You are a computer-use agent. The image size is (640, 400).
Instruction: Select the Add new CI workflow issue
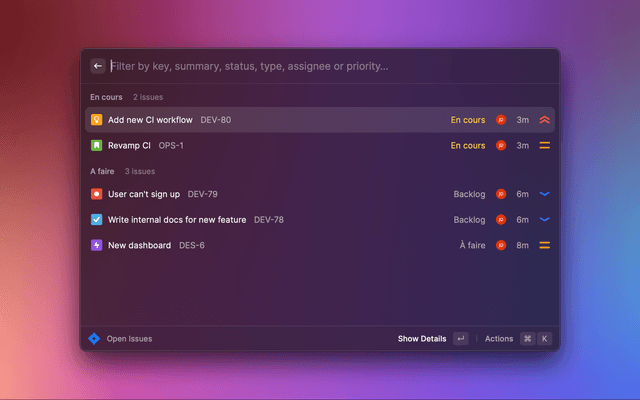pos(150,120)
